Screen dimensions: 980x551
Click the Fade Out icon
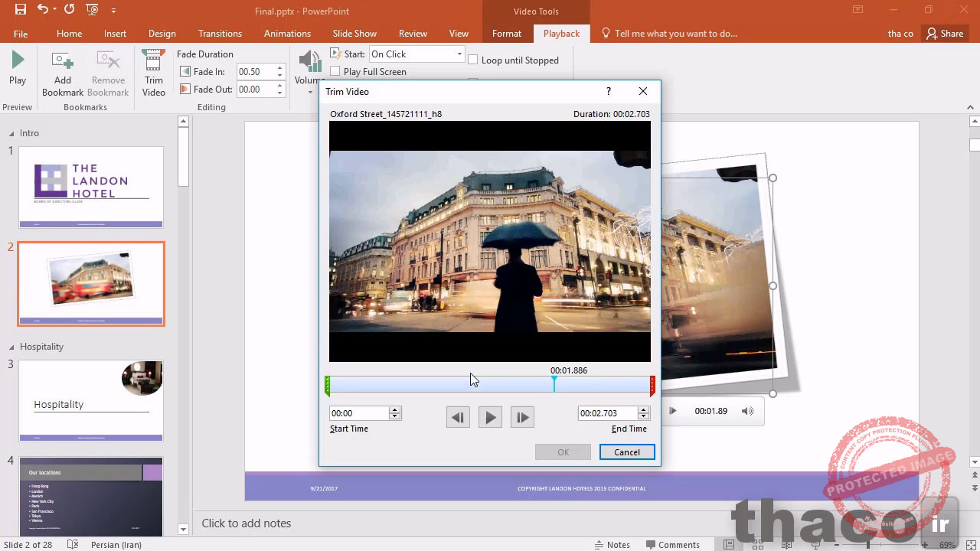tap(185, 89)
